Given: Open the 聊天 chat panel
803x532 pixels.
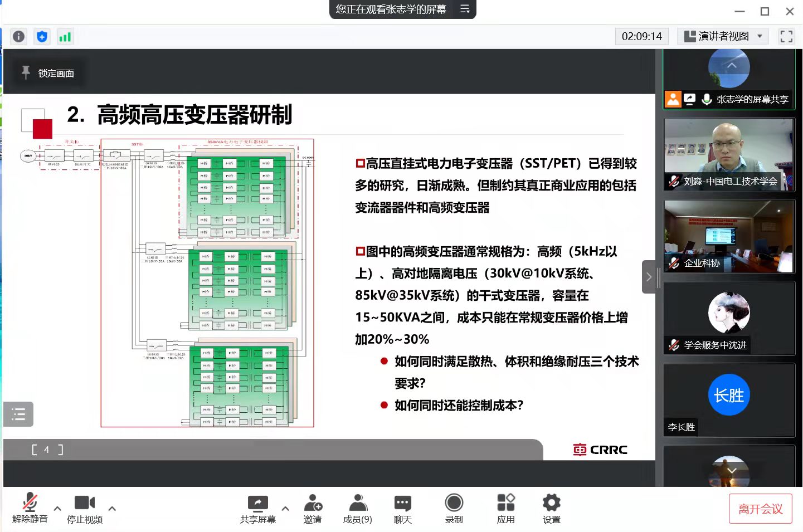Looking at the screenshot, I should tap(402, 509).
